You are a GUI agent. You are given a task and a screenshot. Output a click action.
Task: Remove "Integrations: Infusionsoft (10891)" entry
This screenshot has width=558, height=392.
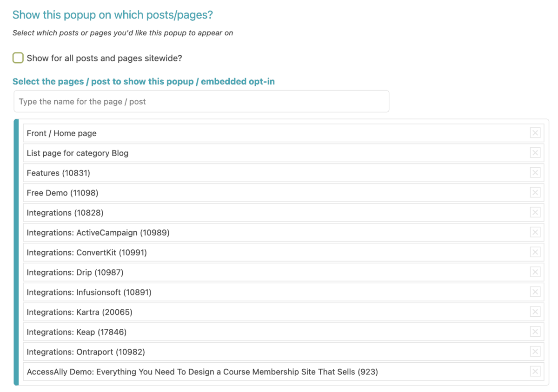535,292
